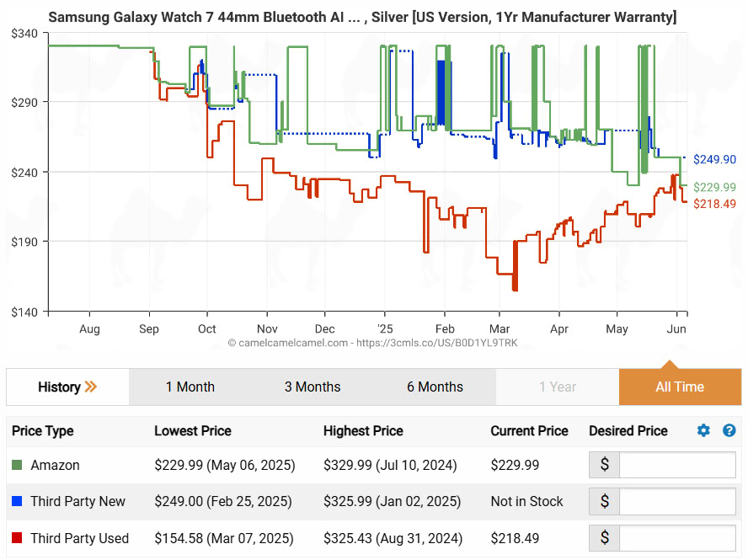
Task: Click the $218.49 red price label on chart
Action: [714, 204]
